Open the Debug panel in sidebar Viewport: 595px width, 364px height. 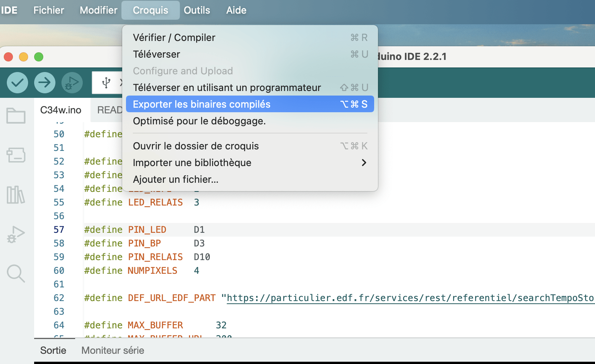click(16, 234)
